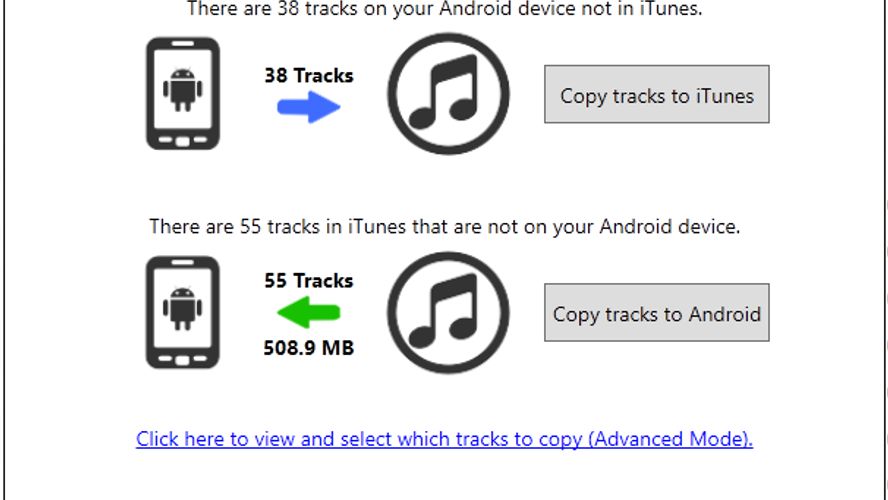Screen dimensions: 888x500
Task: Click the earpiece slot on the lower phone icon
Action: (182, 262)
